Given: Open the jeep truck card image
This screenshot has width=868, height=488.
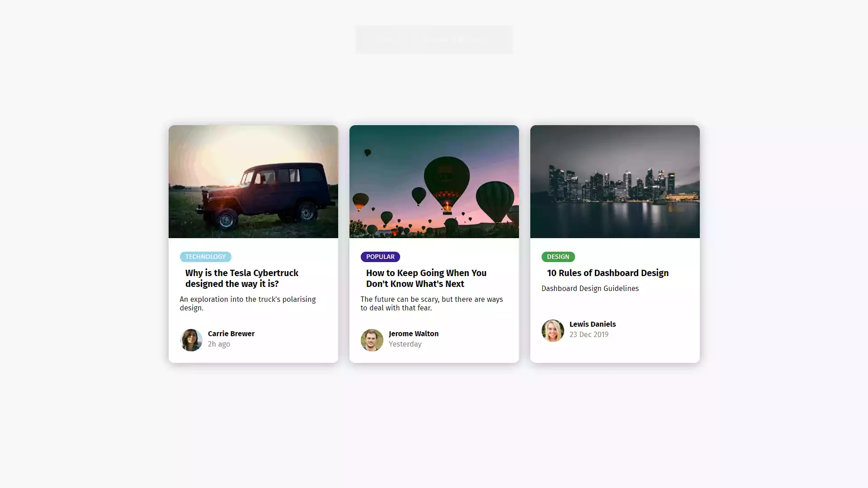Looking at the screenshot, I should pos(253,182).
